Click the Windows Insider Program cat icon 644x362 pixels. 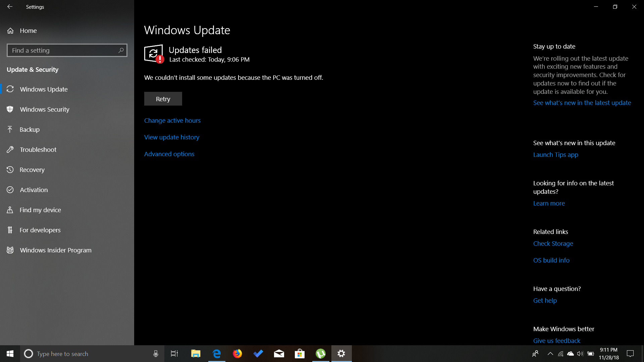pos(10,250)
